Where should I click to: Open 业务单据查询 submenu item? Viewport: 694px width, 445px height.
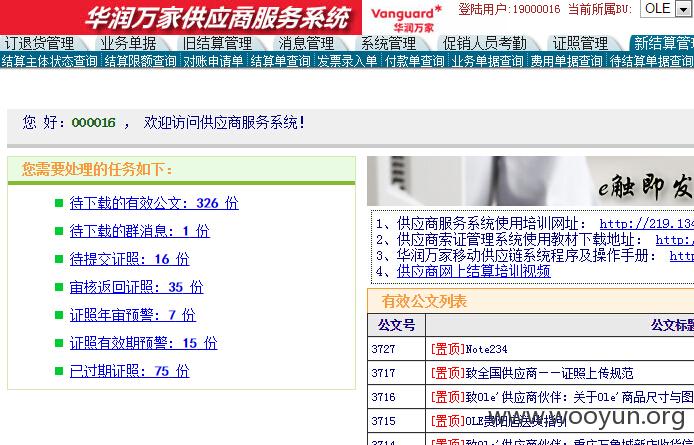tap(487, 61)
